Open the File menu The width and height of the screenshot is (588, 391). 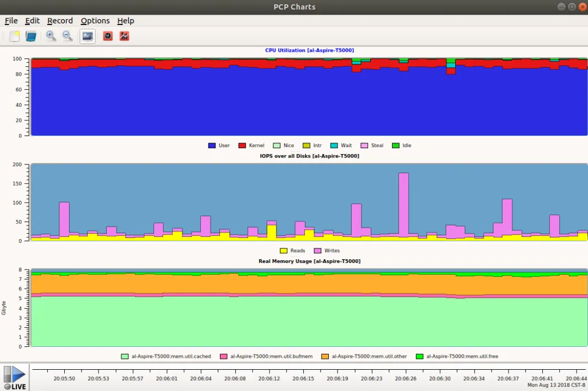pyautogui.click(x=11, y=21)
